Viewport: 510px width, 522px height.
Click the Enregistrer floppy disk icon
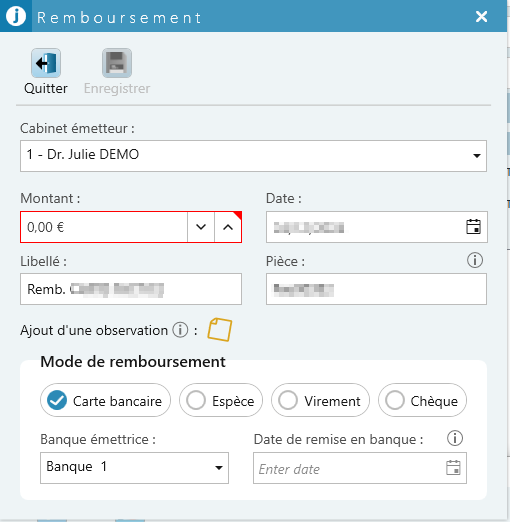coord(117,63)
